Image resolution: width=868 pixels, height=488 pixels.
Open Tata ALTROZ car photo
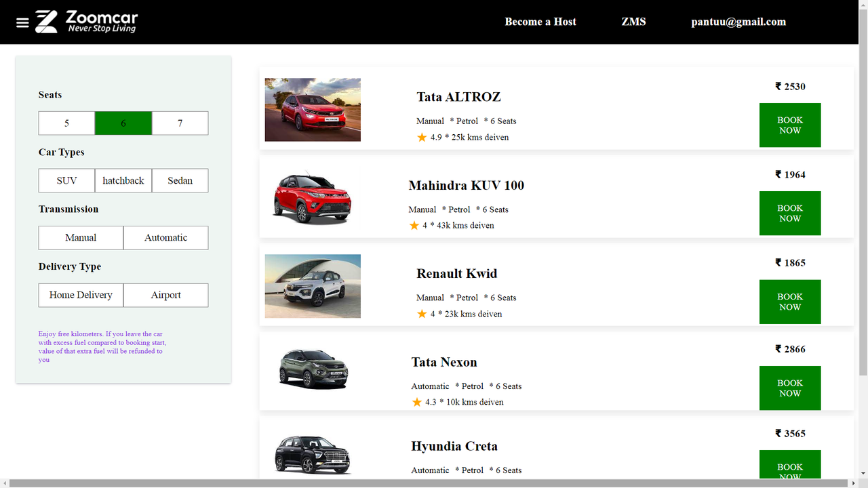[313, 110]
